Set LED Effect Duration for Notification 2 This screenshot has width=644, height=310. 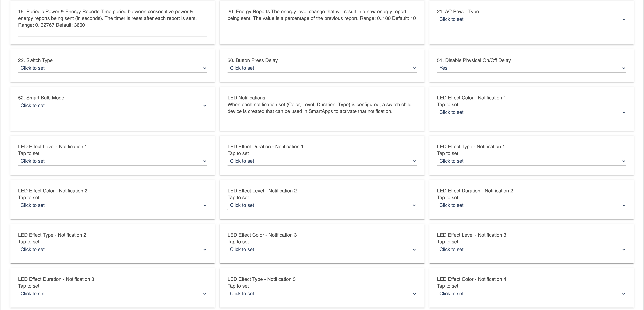pyautogui.click(x=531, y=205)
